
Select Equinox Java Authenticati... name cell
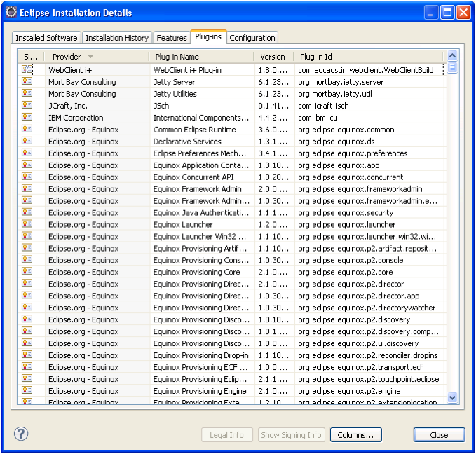(x=201, y=213)
